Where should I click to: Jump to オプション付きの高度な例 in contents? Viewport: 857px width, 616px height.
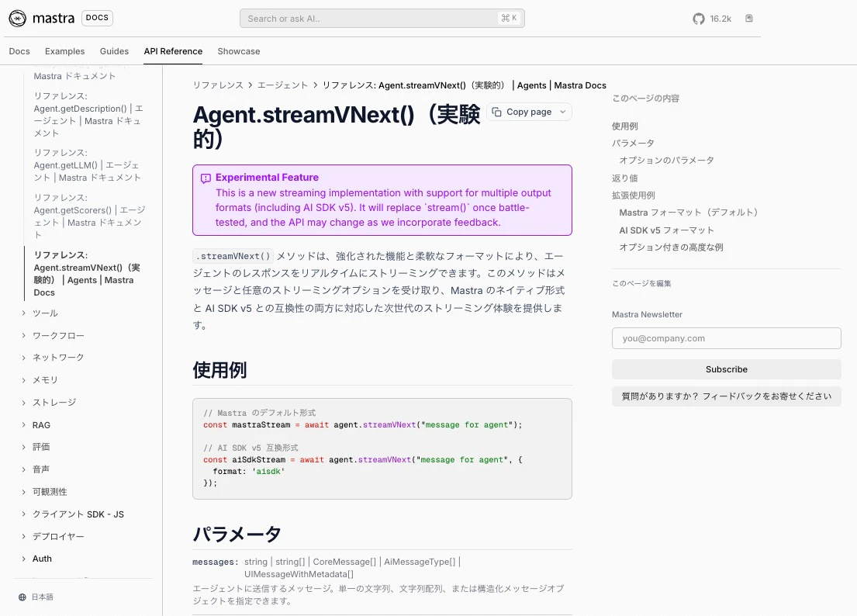coord(671,247)
